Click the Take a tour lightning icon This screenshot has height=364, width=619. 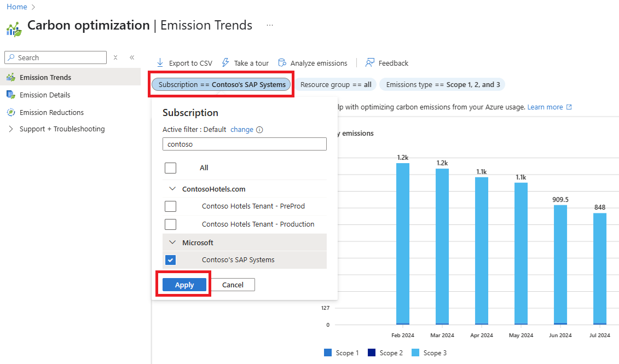225,63
